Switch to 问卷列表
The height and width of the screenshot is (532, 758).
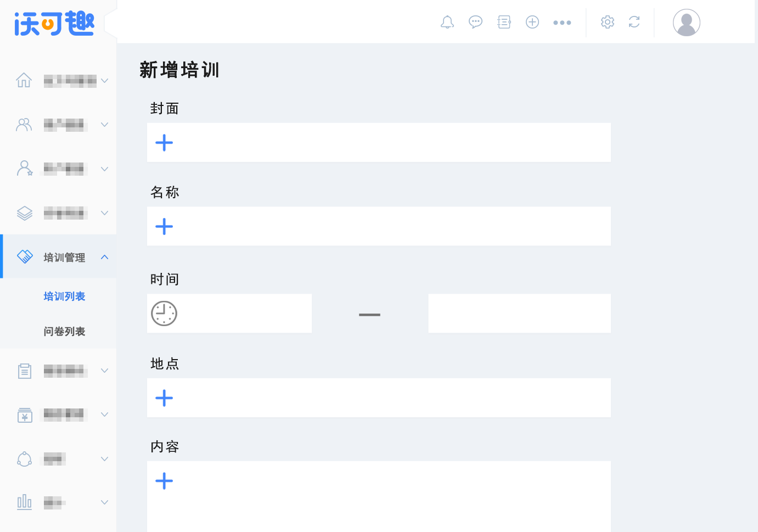(x=64, y=331)
